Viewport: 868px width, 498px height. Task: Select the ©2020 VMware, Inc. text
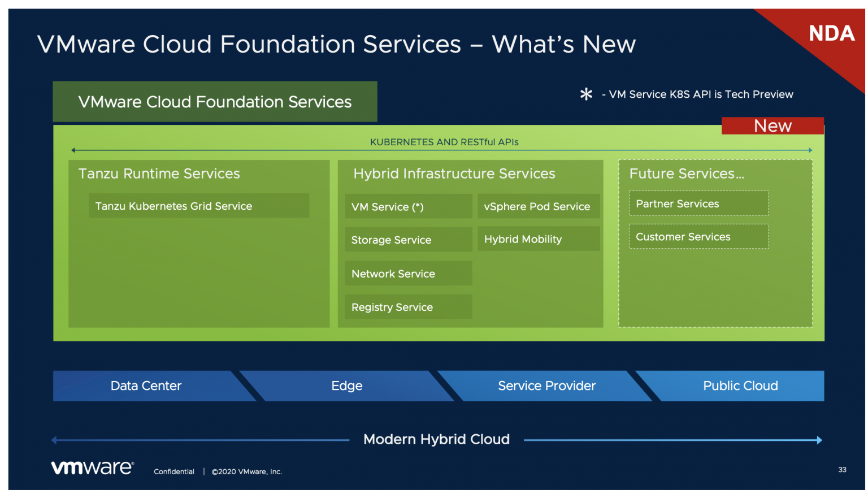tap(247, 471)
